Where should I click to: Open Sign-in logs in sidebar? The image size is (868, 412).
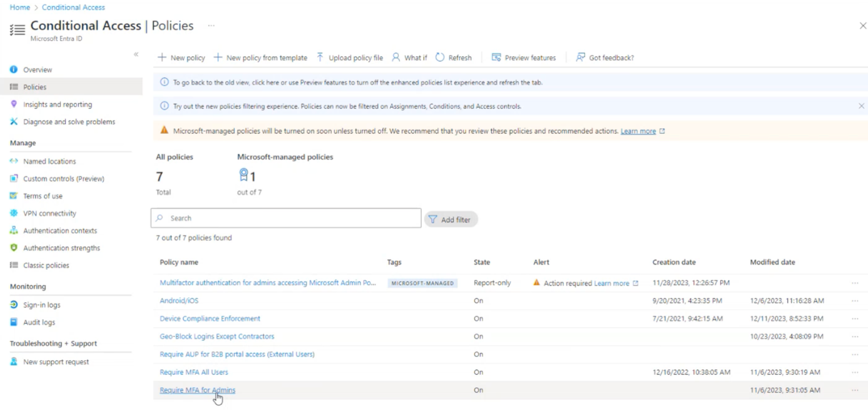pyautogui.click(x=41, y=305)
